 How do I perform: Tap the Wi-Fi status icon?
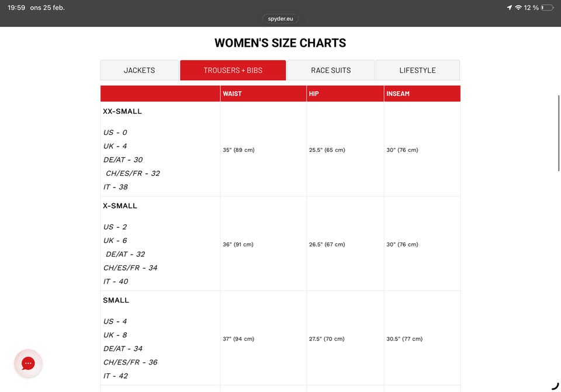tap(518, 8)
